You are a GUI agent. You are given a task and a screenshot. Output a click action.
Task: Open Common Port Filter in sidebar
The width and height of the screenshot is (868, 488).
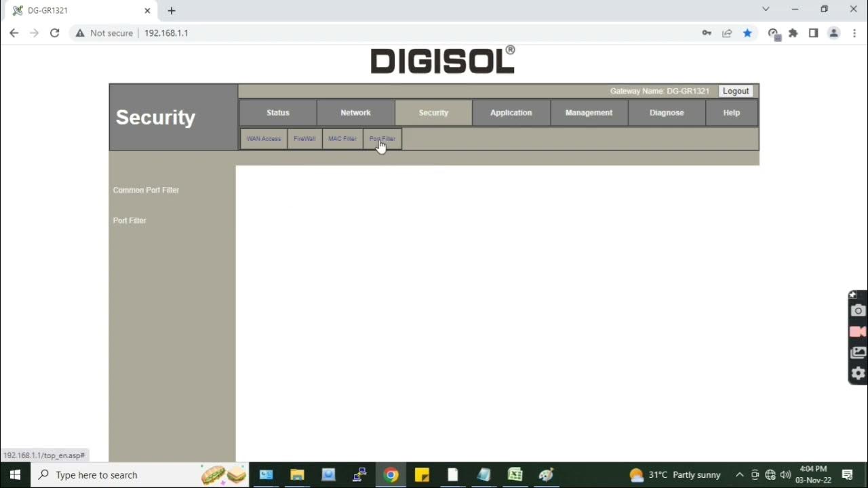click(146, 190)
